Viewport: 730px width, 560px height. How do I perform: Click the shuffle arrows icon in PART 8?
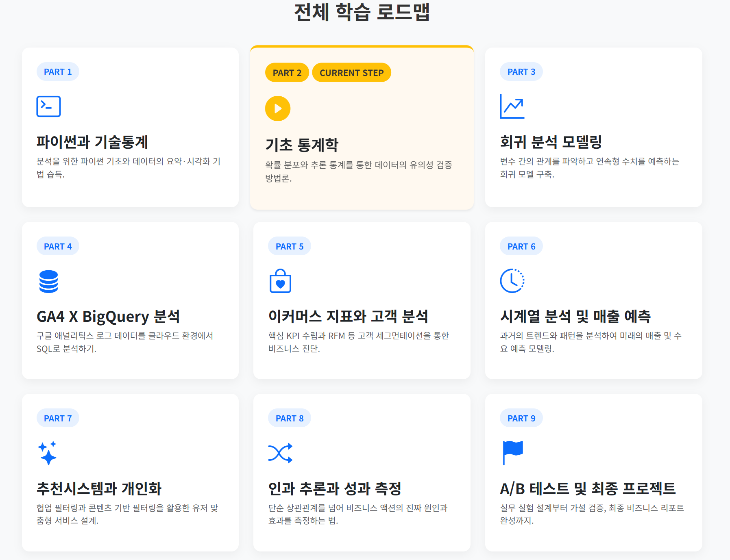(x=280, y=453)
